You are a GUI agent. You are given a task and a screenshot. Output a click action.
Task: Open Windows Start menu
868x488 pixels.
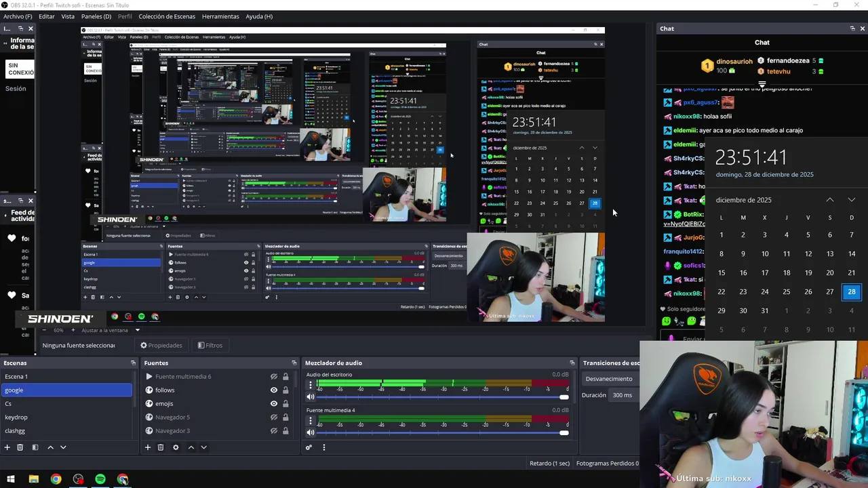[11, 479]
